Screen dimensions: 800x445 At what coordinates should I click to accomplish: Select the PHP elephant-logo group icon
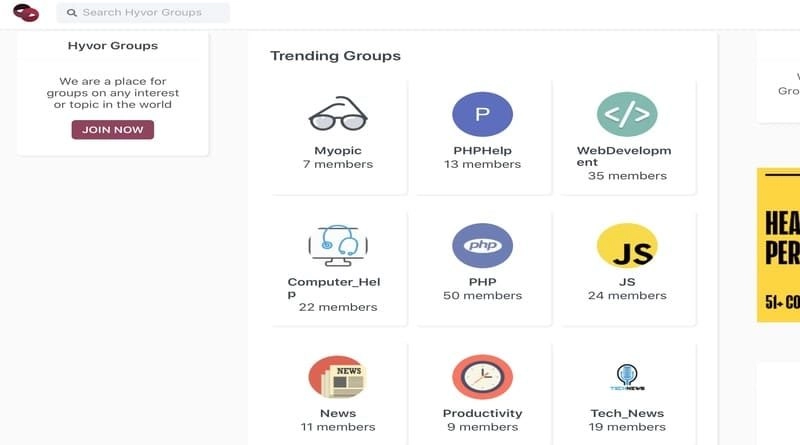pyautogui.click(x=482, y=245)
